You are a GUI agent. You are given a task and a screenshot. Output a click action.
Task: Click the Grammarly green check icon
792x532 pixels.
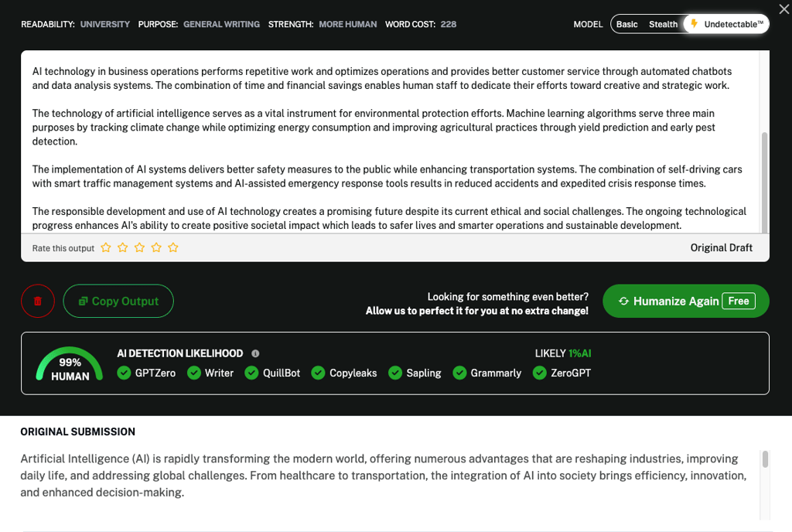pos(459,373)
